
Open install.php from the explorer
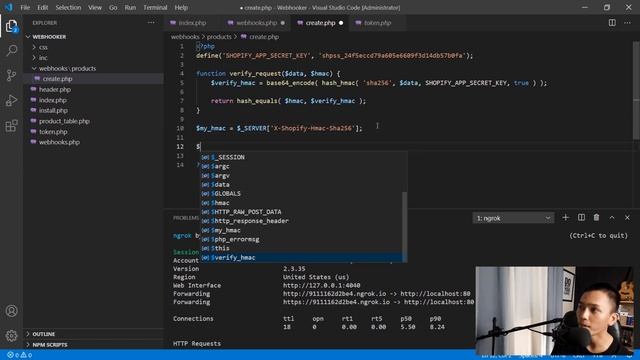pos(94,110)
